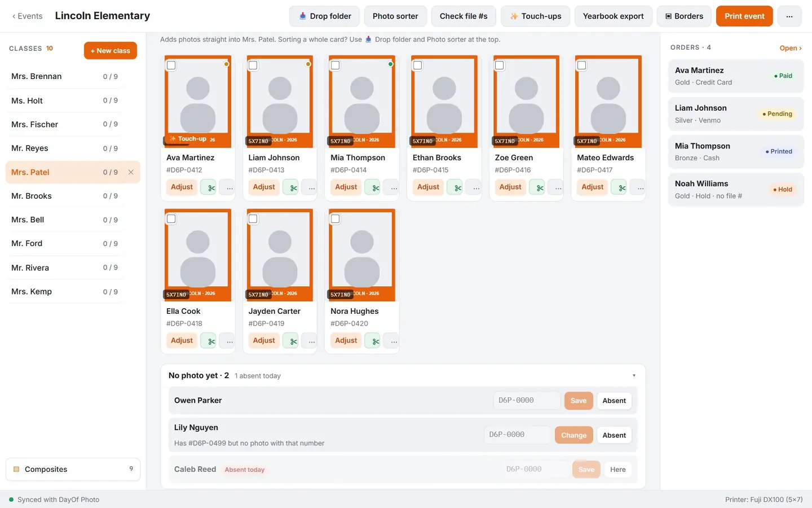
Task: Check the box on Mia Thompson's photo
Action: pyautogui.click(x=336, y=65)
